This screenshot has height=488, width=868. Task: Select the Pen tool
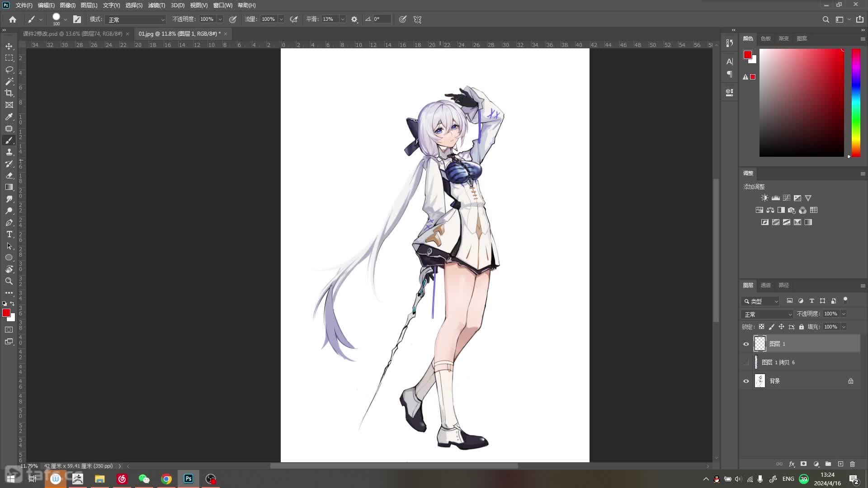point(9,223)
